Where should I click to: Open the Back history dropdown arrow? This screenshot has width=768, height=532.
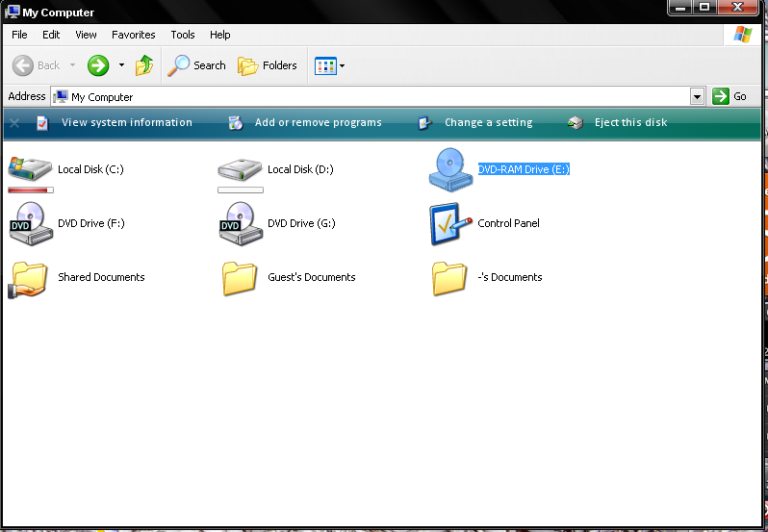pyautogui.click(x=72, y=65)
